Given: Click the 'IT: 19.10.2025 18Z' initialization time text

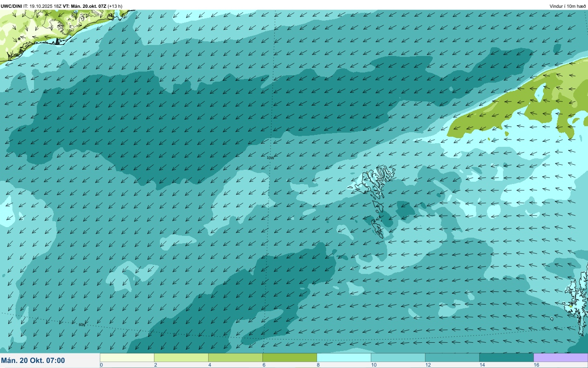Looking at the screenshot, I should (x=43, y=6).
